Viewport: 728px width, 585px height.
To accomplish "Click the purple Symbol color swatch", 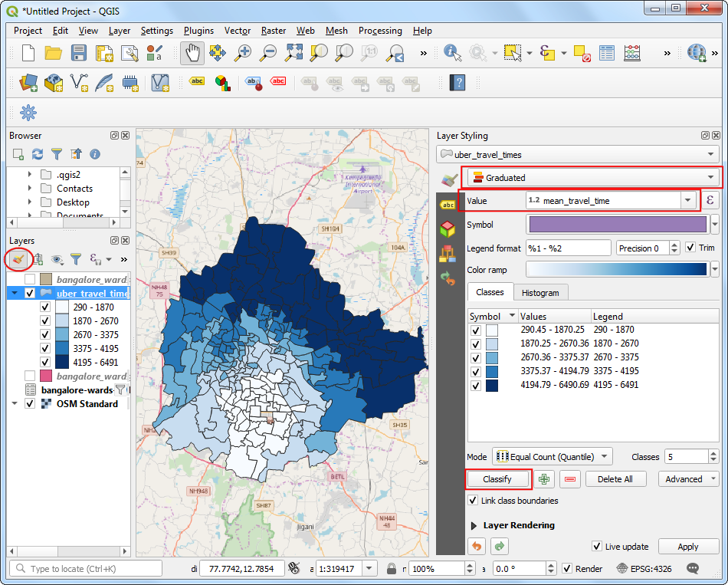I will [x=616, y=225].
